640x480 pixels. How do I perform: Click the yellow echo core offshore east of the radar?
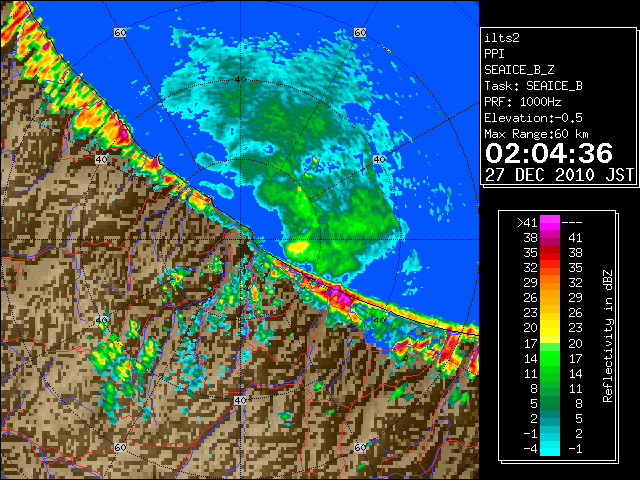pyautogui.click(x=298, y=247)
